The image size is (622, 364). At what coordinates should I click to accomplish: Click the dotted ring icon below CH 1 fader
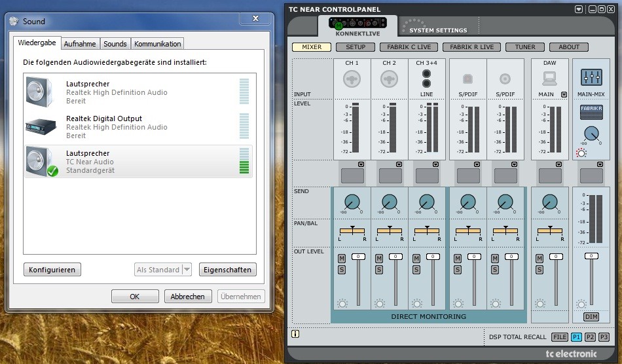click(x=342, y=304)
